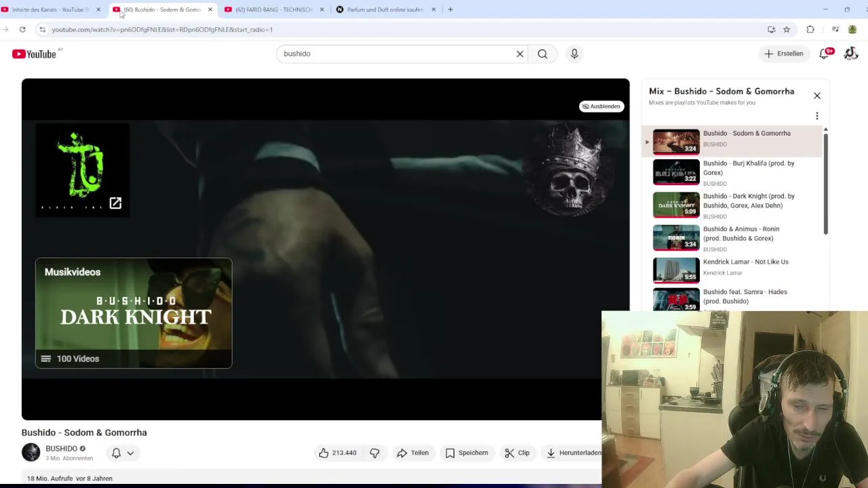View site information icon in address bar

pyautogui.click(x=42, y=30)
